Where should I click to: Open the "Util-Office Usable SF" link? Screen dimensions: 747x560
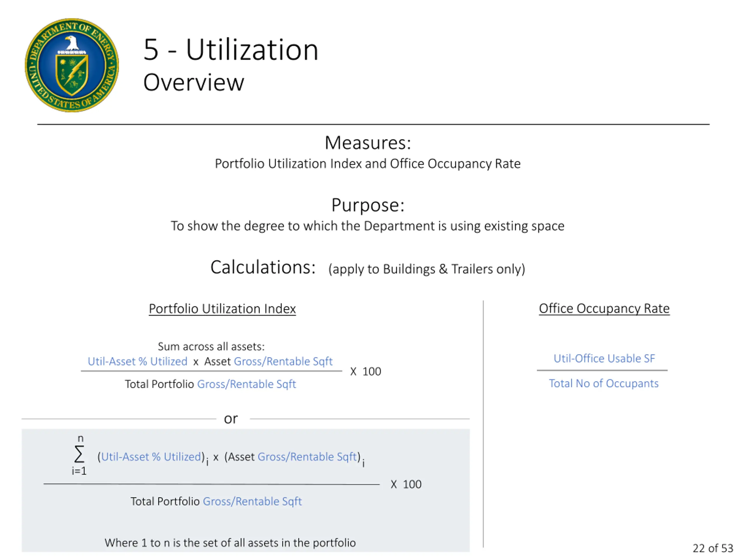click(x=604, y=358)
